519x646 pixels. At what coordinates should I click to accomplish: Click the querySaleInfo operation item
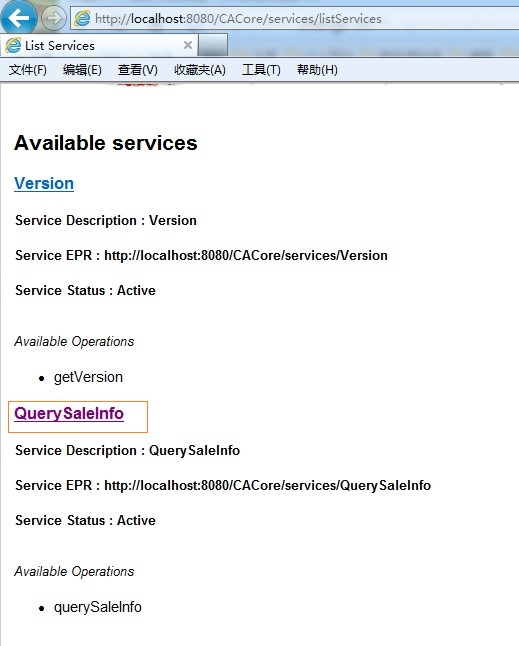[98, 607]
